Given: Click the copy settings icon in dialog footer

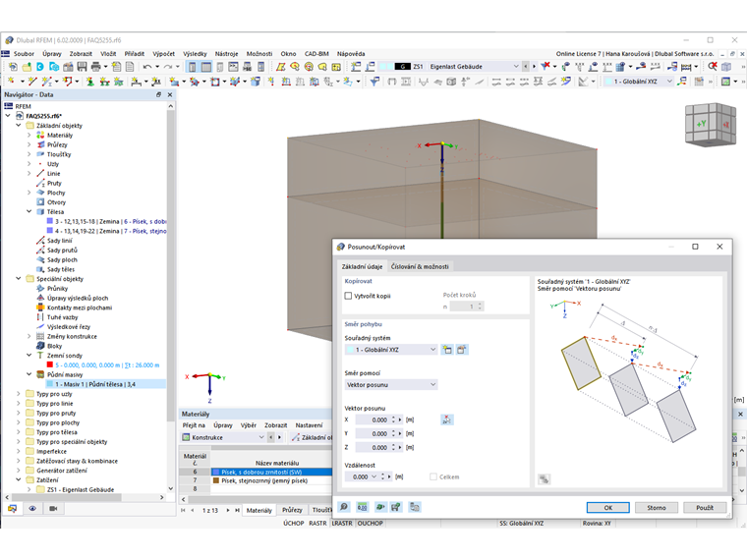Looking at the screenshot, I should tap(415, 507).
